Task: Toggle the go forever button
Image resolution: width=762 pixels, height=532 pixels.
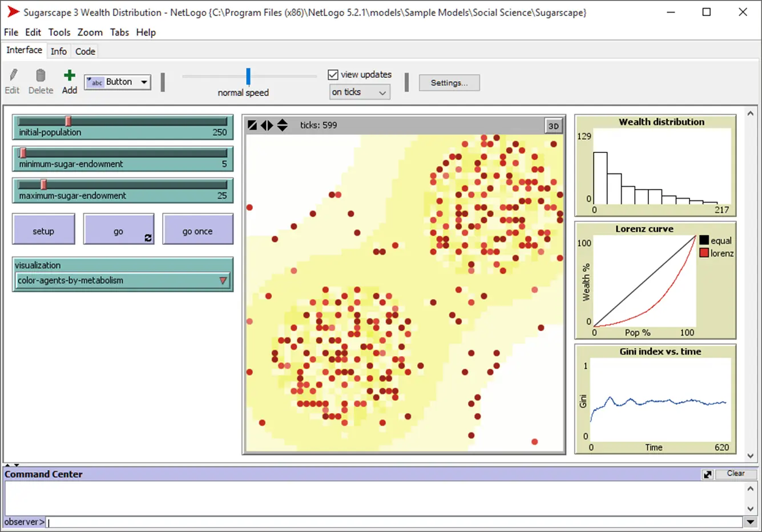Action: 119,229
